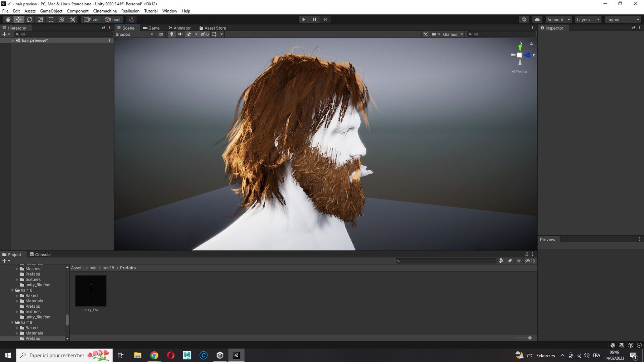Viewport: 644px width, 362px height.
Task: Open scene view tools wrench icon
Action: pos(425,34)
